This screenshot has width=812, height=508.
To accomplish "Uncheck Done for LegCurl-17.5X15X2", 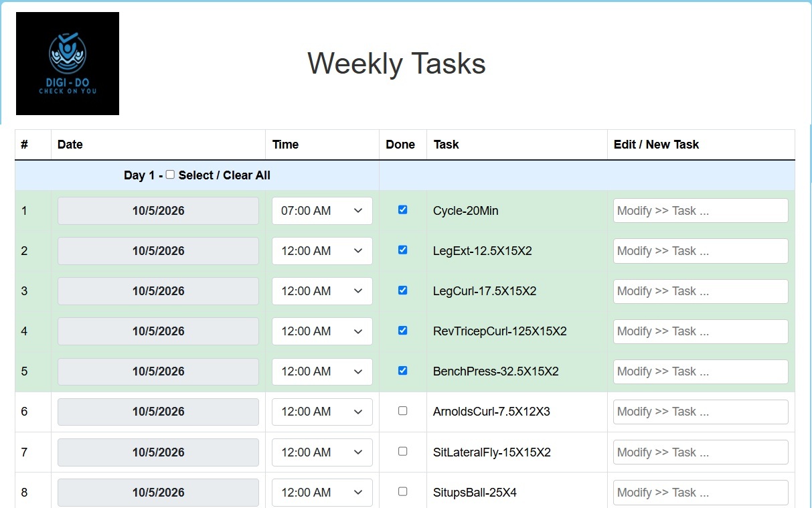I will pos(402,290).
